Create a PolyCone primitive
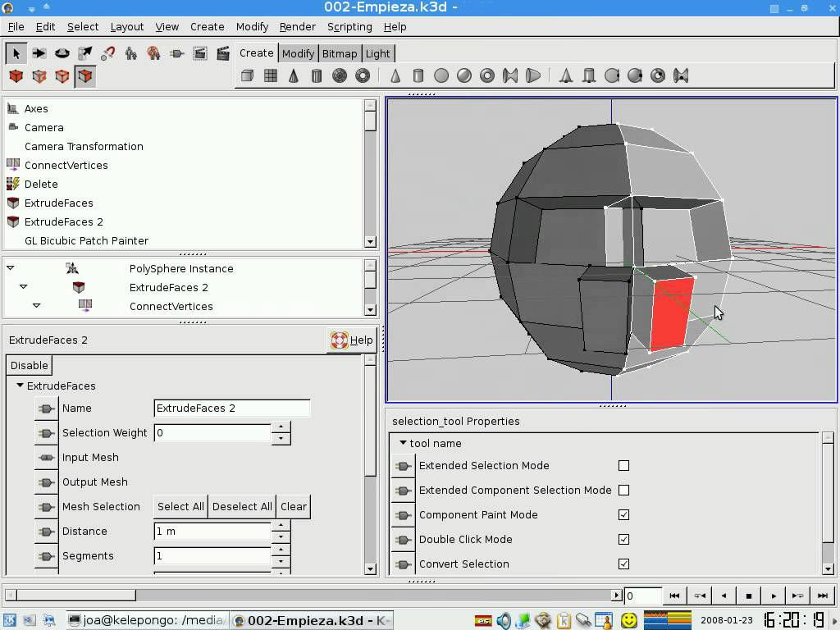Screen dimensions: 840x630 [292, 75]
